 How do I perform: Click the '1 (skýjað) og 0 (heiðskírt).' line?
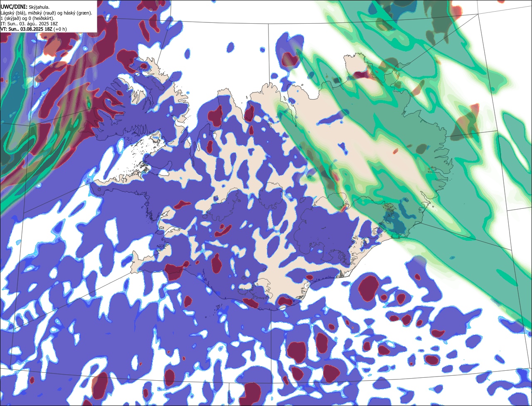pos(27,18)
